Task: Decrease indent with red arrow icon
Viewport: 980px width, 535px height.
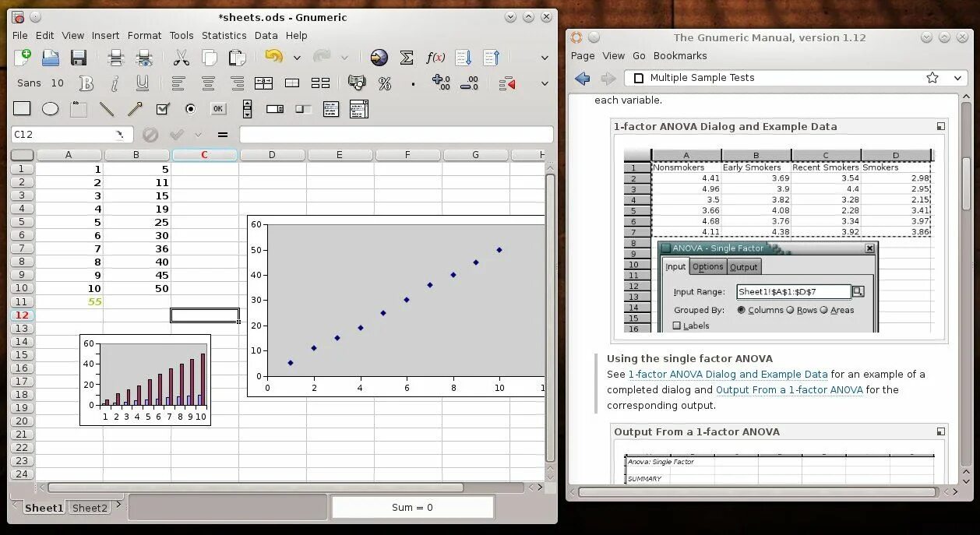Action: pos(507,83)
